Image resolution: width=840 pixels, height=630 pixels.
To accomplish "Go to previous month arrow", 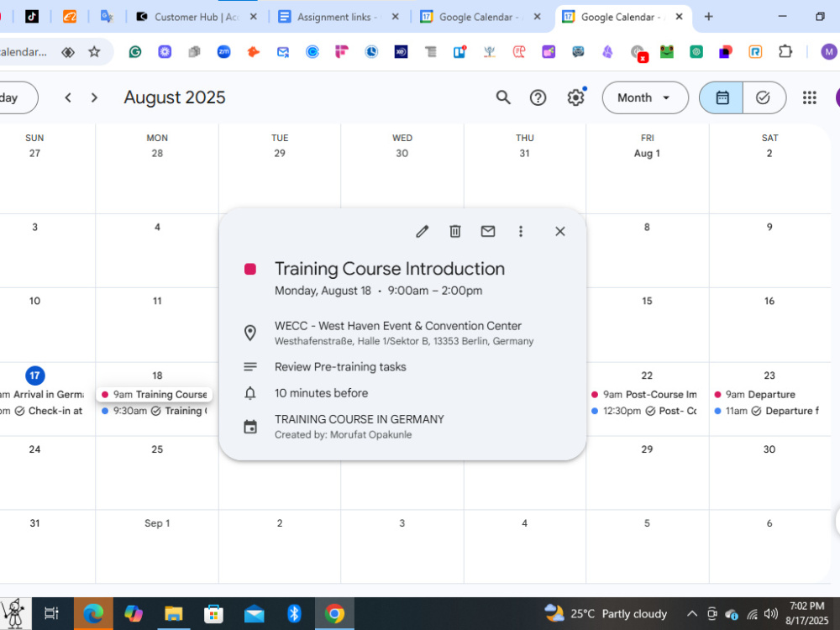I will pyautogui.click(x=68, y=97).
